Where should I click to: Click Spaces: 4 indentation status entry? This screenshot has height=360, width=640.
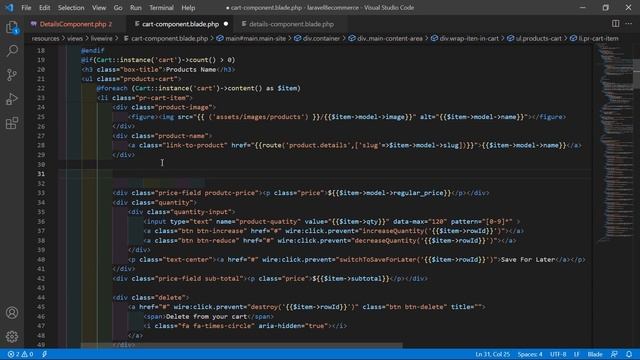coord(530,354)
